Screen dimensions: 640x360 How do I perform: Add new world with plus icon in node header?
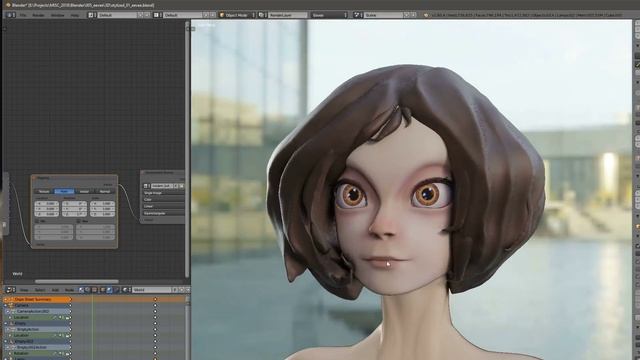pos(181,290)
